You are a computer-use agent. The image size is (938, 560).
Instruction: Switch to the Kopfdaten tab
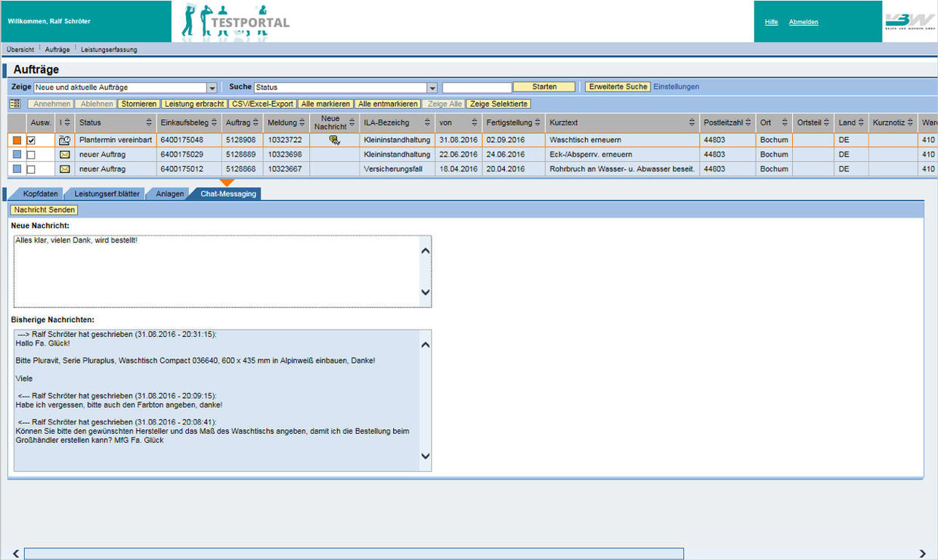click(x=40, y=193)
